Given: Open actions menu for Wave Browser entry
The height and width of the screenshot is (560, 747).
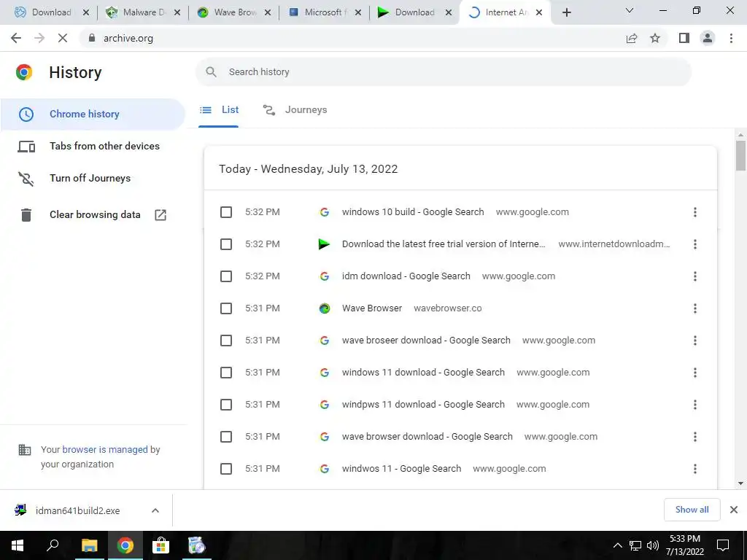Looking at the screenshot, I should tap(695, 308).
